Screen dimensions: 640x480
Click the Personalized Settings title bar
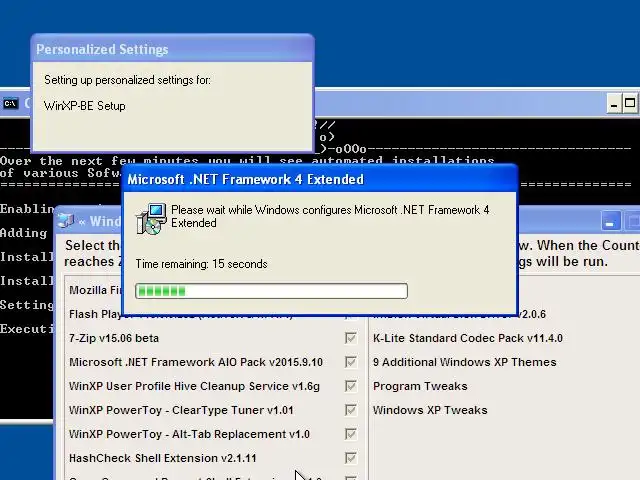(x=172, y=49)
